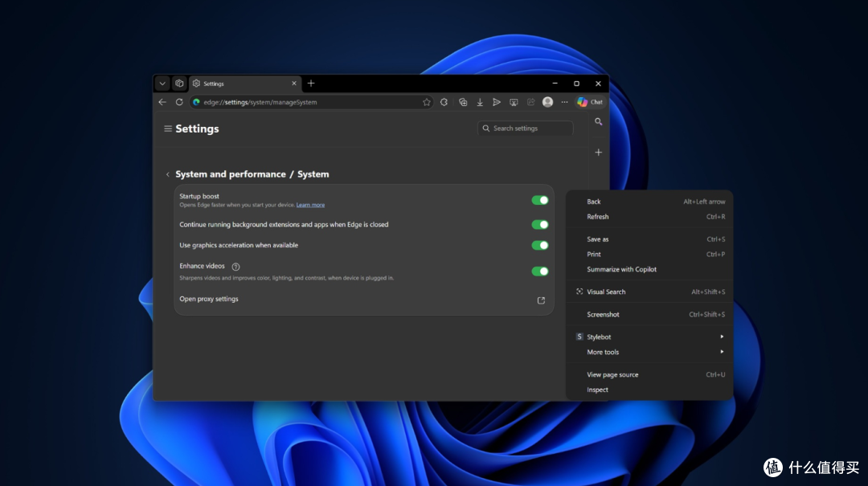Go back via the System and performance chevron
Image resolution: width=868 pixels, height=486 pixels.
168,174
